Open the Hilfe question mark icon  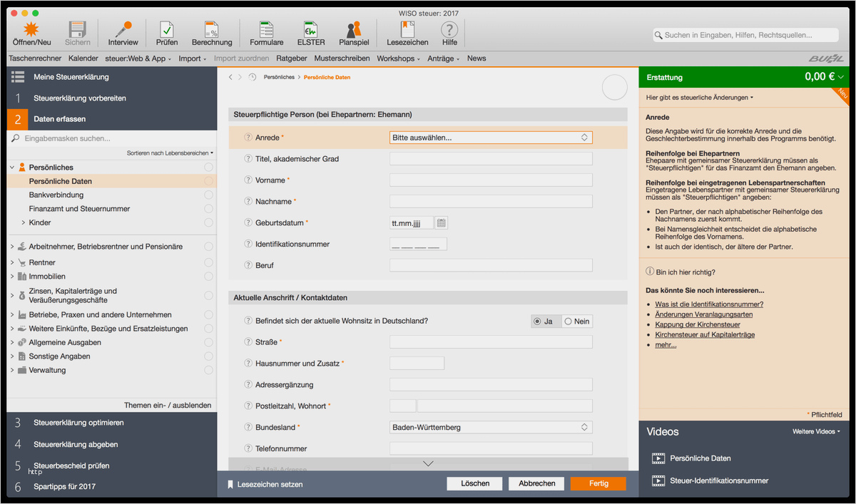pos(449,29)
